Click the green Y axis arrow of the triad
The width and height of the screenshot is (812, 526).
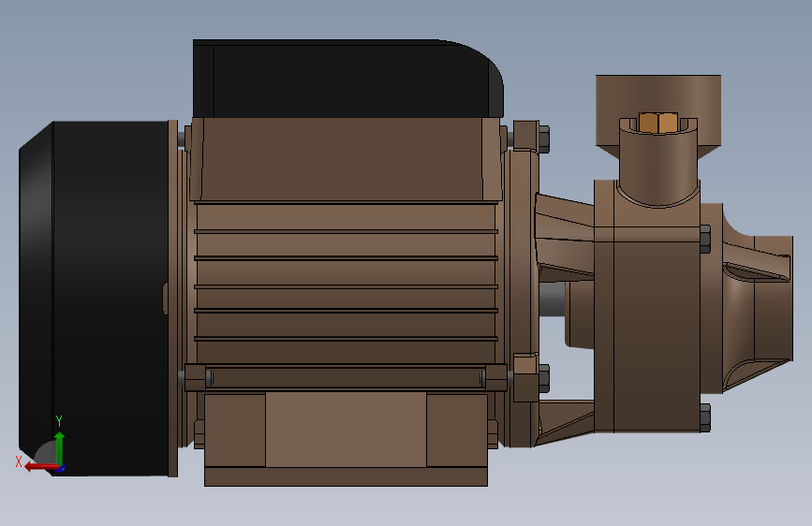tap(60, 448)
